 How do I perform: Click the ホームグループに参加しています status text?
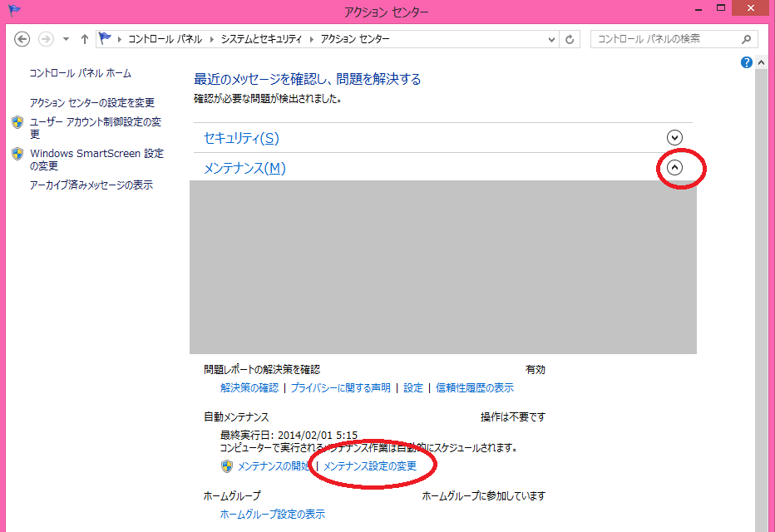[483, 496]
